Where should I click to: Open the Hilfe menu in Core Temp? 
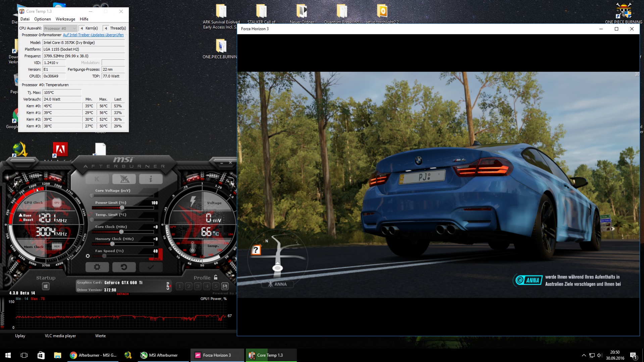(x=84, y=19)
